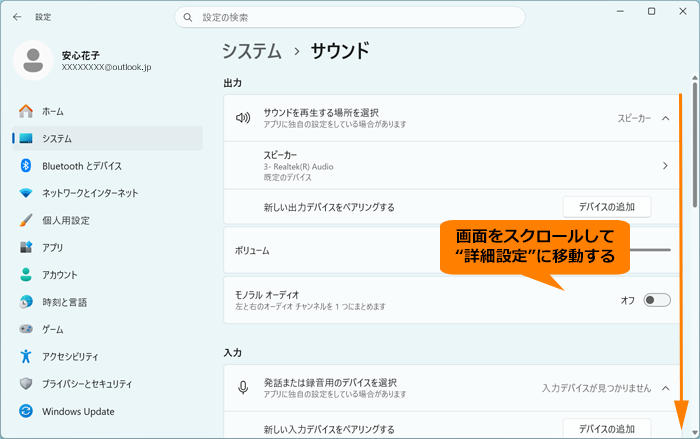The width and height of the screenshot is (700, 439).
Task: Click the speaker icon in the output row
Action: pyautogui.click(x=243, y=118)
